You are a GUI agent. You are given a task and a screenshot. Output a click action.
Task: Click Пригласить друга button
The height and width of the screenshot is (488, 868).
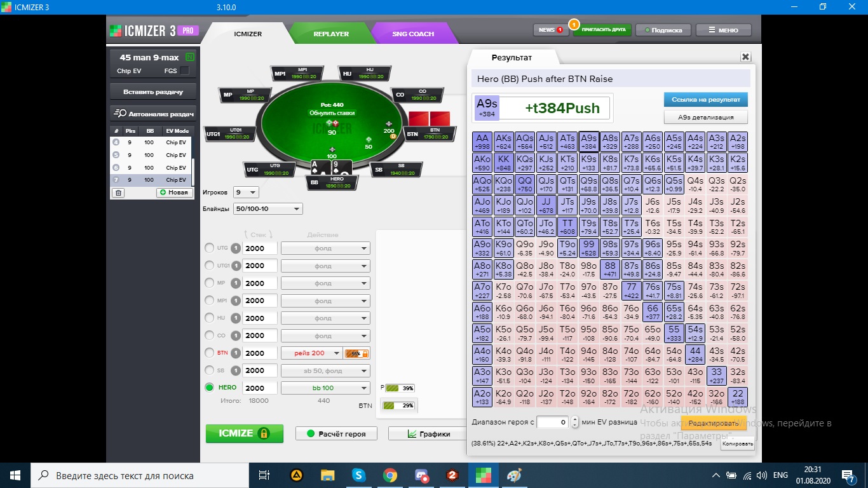point(602,30)
